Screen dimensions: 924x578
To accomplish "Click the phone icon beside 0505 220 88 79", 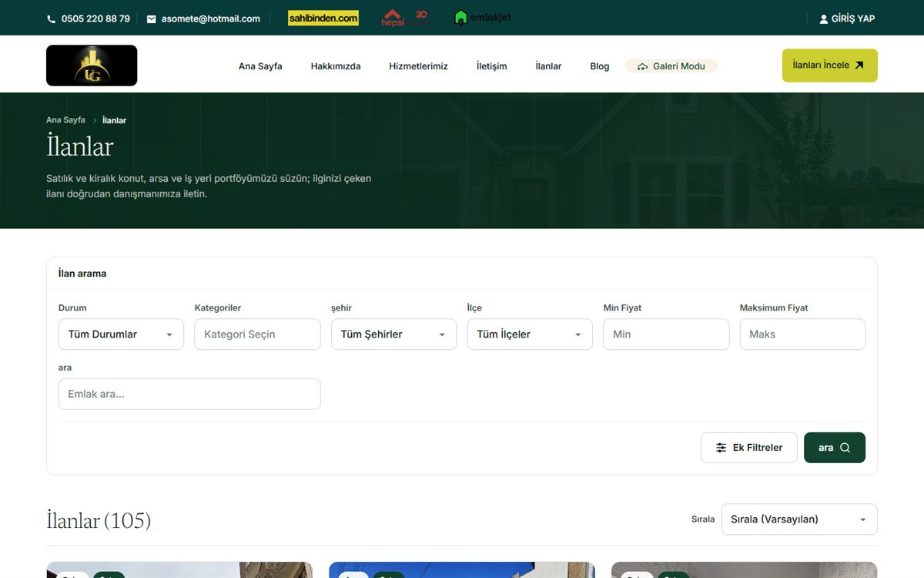I will (x=52, y=19).
